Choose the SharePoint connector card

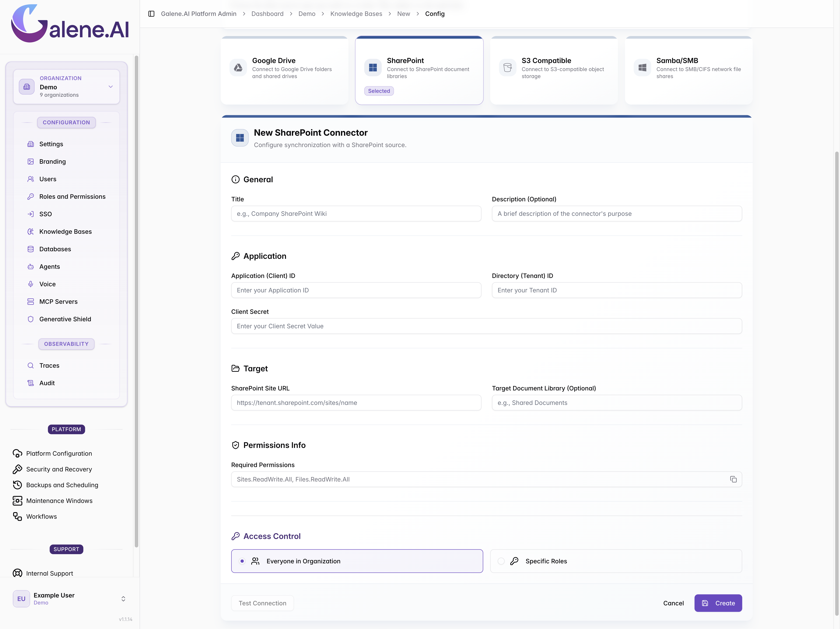[419, 70]
